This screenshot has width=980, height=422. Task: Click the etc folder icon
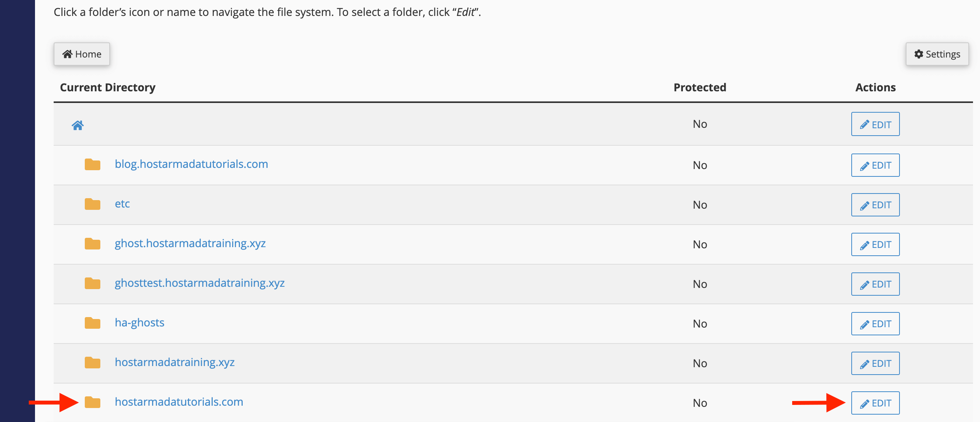(x=93, y=204)
